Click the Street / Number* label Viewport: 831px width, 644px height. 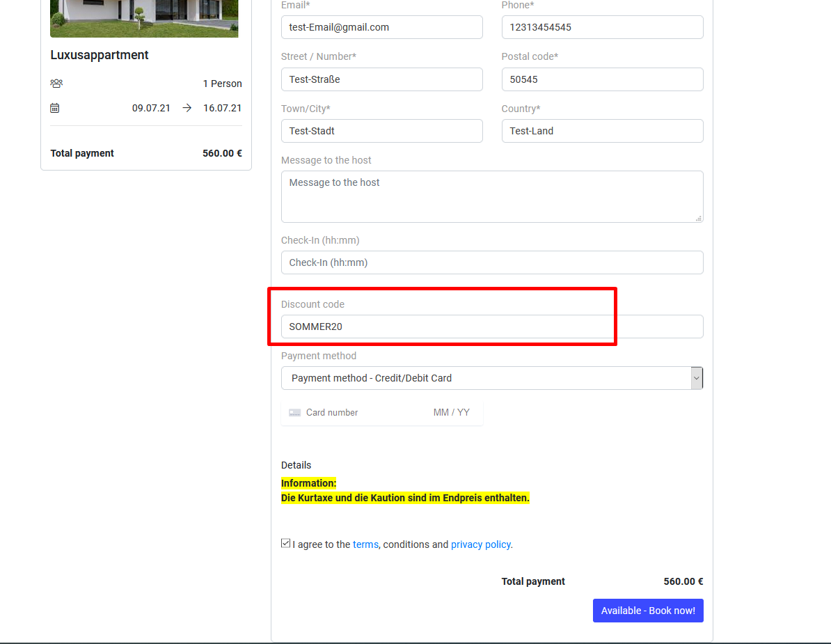[319, 56]
